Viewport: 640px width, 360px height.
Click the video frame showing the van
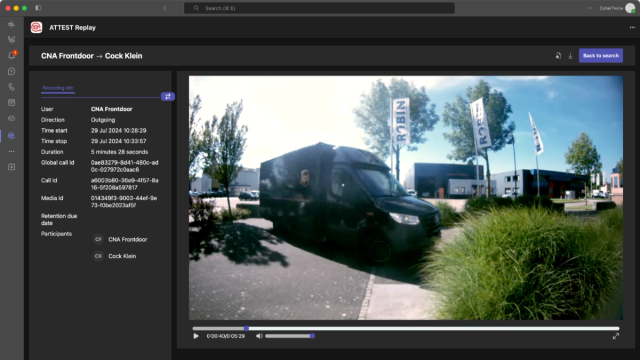[x=406, y=198]
